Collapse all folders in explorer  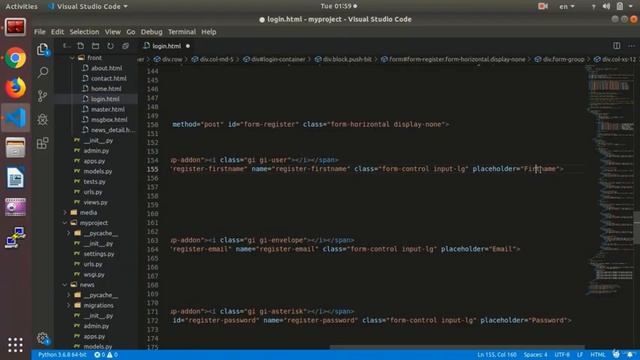(x=125, y=46)
